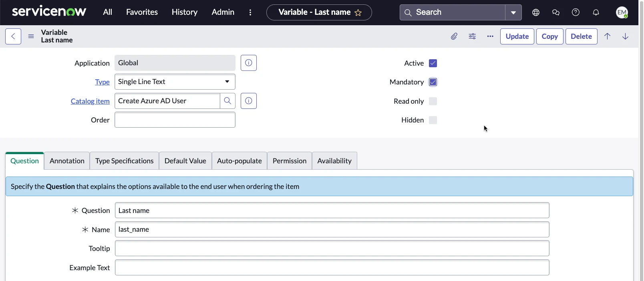This screenshot has height=281, width=644.
Task: Star the Variable - Last name favorite
Action: tap(358, 13)
